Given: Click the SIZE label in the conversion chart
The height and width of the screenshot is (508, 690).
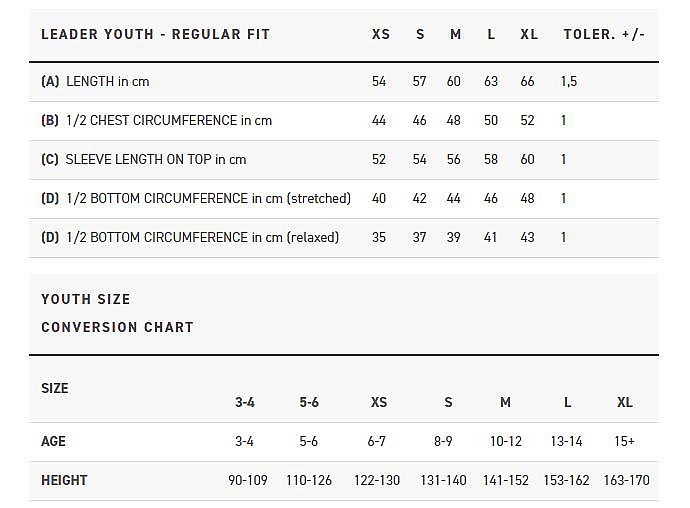Looking at the screenshot, I should (x=55, y=388).
